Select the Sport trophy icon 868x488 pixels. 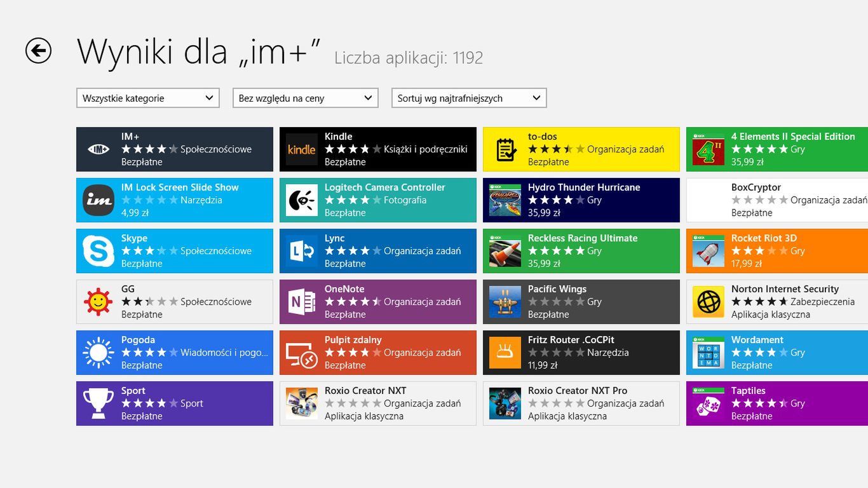(x=98, y=403)
